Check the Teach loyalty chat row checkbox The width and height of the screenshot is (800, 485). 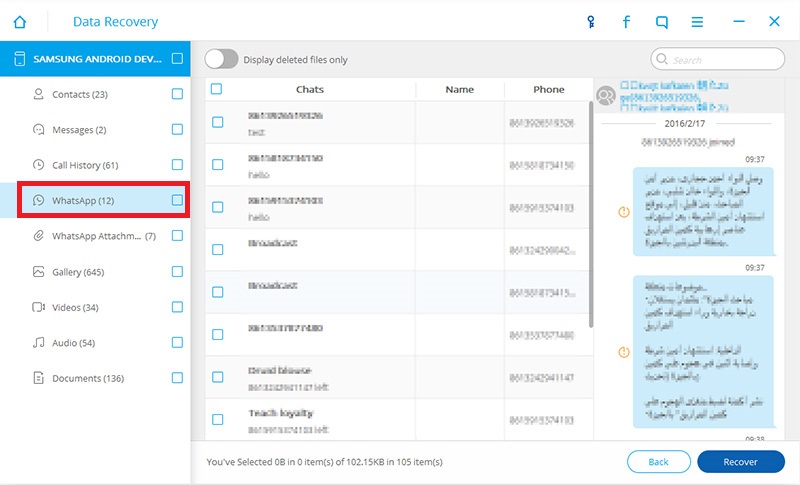pyautogui.click(x=218, y=420)
